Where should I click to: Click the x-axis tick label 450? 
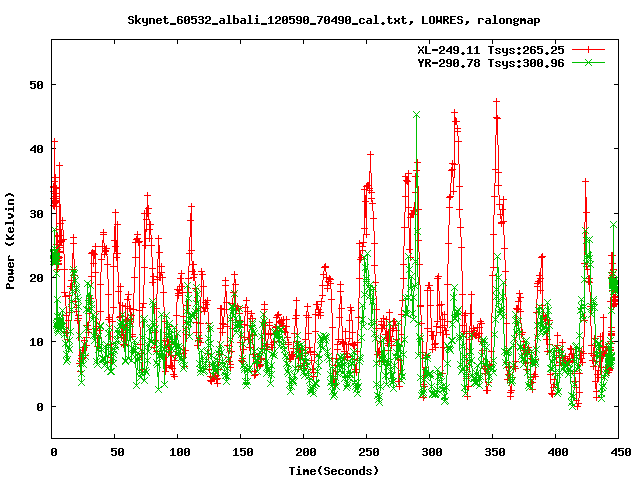pos(621,452)
